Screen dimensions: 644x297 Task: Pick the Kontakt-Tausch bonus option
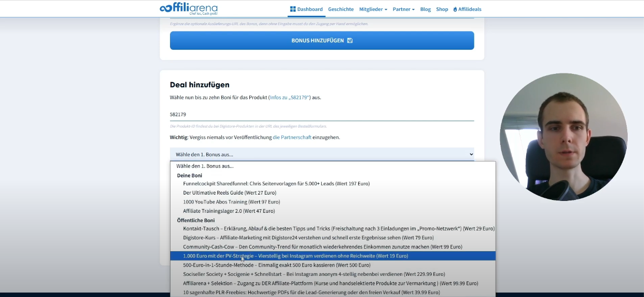tap(333, 229)
